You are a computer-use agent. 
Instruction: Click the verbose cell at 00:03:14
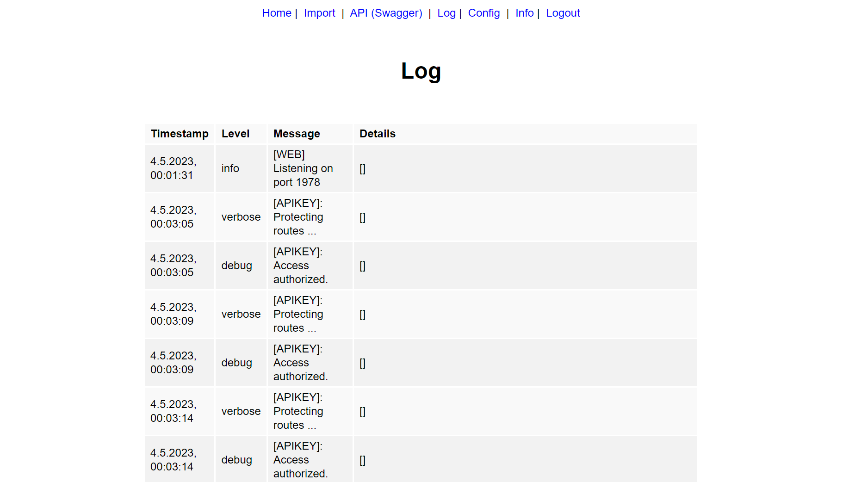(241, 411)
